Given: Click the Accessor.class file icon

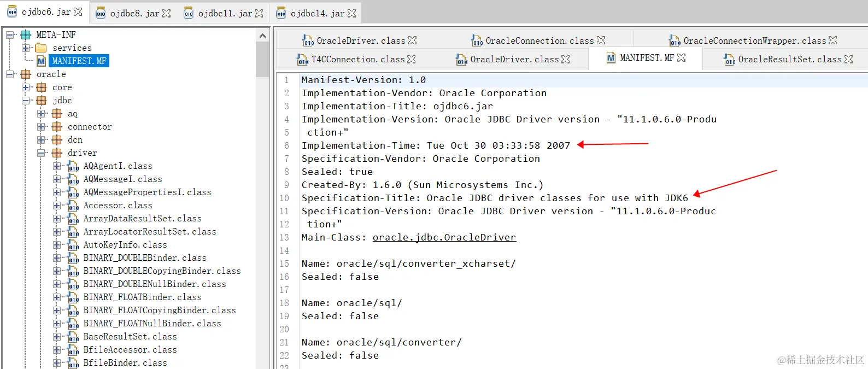Looking at the screenshot, I should tap(73, 206).
